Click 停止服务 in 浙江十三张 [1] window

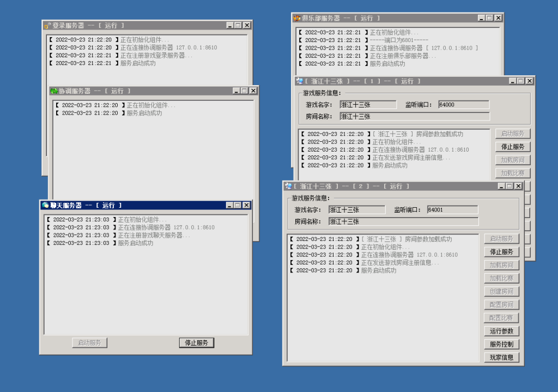(x=512, y=147)
